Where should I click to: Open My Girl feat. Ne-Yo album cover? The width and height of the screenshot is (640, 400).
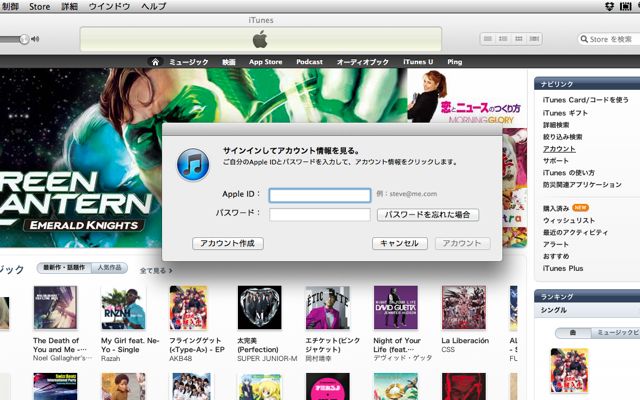coord(123,307)
